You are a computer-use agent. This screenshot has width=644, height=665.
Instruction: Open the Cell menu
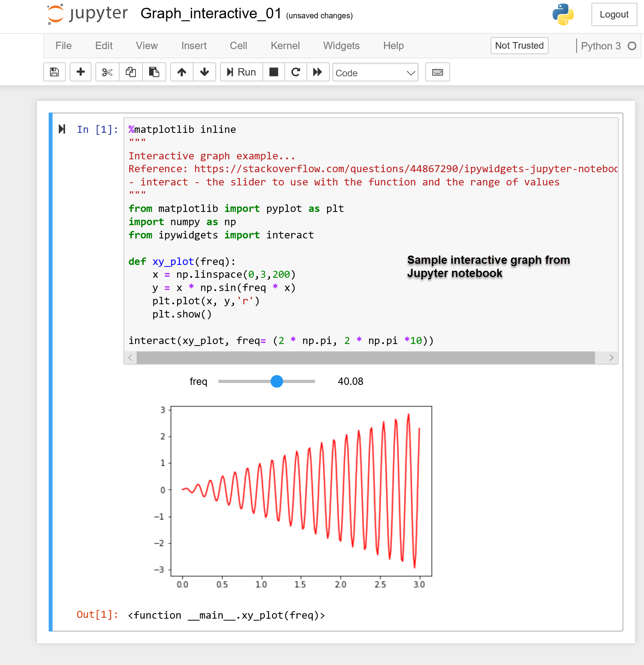coord(238,46)
